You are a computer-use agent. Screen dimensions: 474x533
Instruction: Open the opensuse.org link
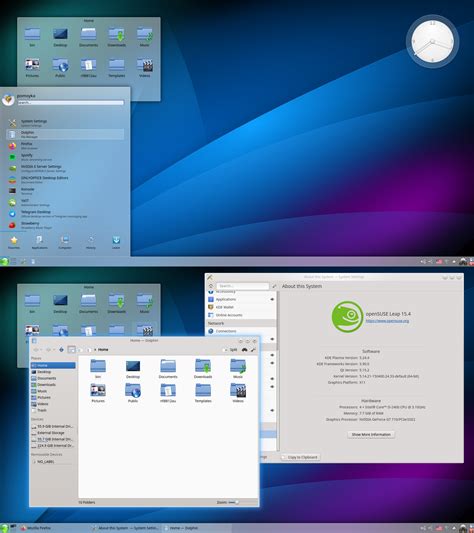tap(387, 321)
